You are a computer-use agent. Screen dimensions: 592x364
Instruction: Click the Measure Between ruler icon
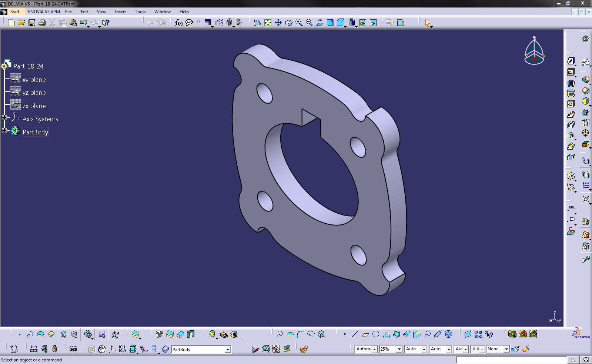[34, 349]
